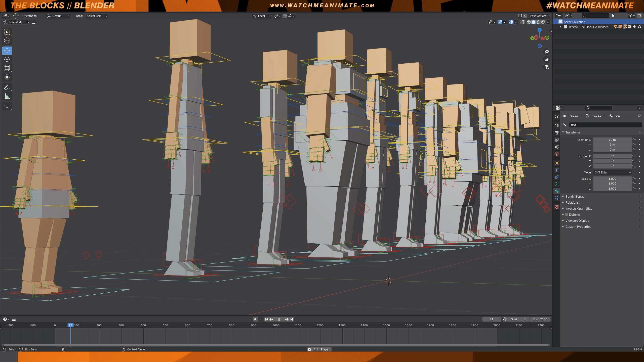The width and height of the screenshot is (644, 362).
Task: Toggle viewport visibility eye for #WMA collection
Action: (635, 27)
